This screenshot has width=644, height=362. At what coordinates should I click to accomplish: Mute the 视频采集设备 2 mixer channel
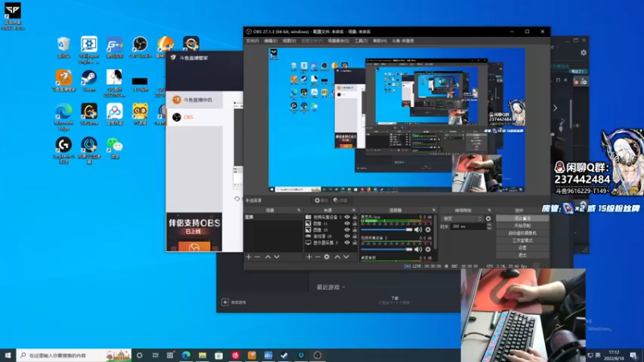[418, 249]
